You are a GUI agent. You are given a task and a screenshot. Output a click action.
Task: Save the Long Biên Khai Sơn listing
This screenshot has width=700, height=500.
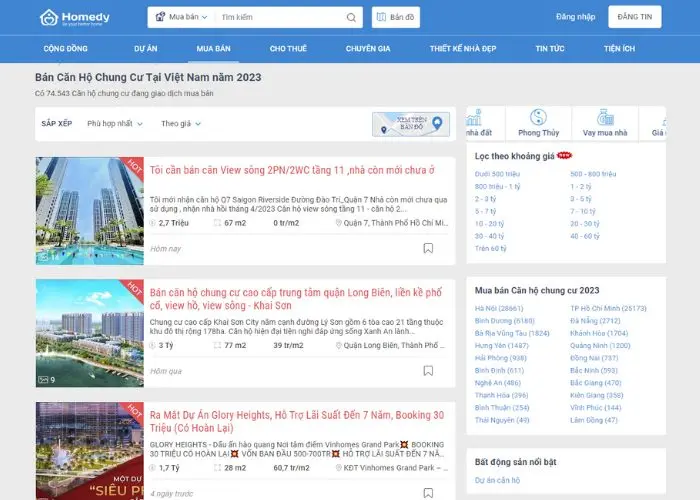[428, 371]
